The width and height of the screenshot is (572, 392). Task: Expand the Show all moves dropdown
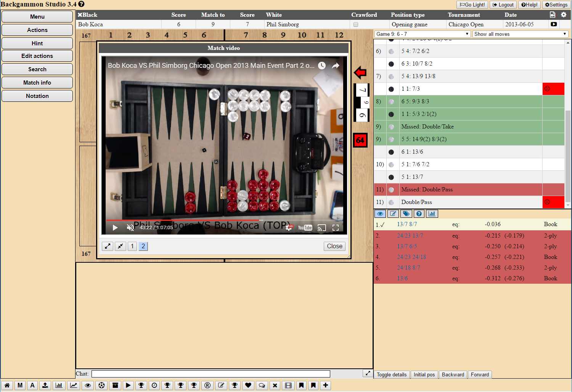520,34
